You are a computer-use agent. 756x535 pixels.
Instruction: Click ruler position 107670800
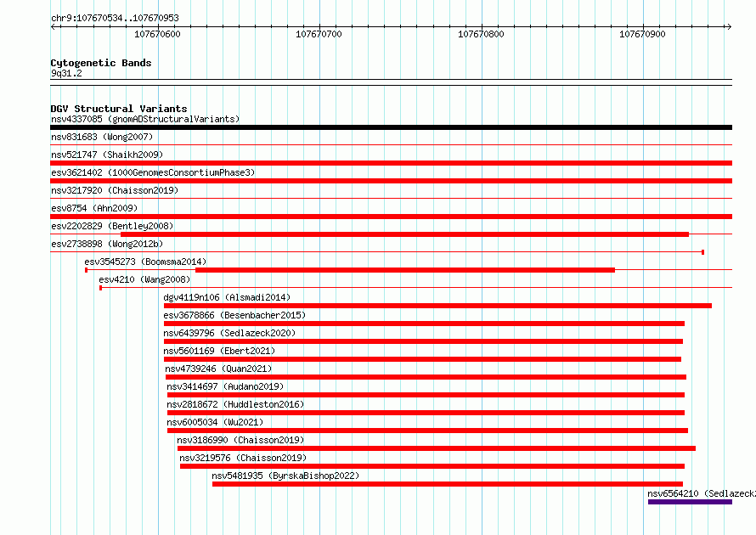481,34
